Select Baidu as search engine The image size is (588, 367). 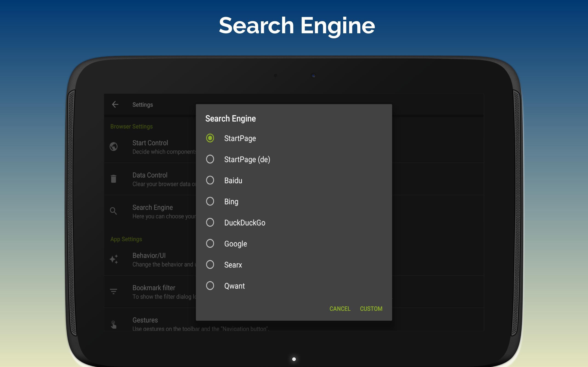coord(210,180)
